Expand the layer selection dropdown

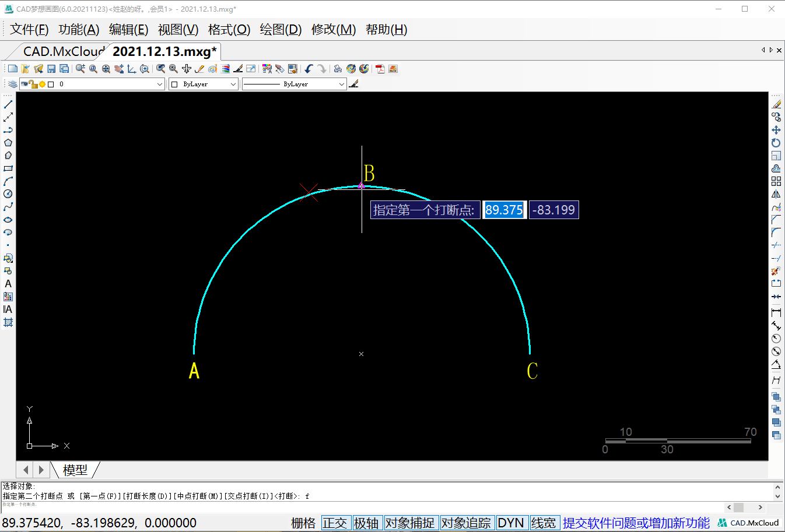point(159,84)
